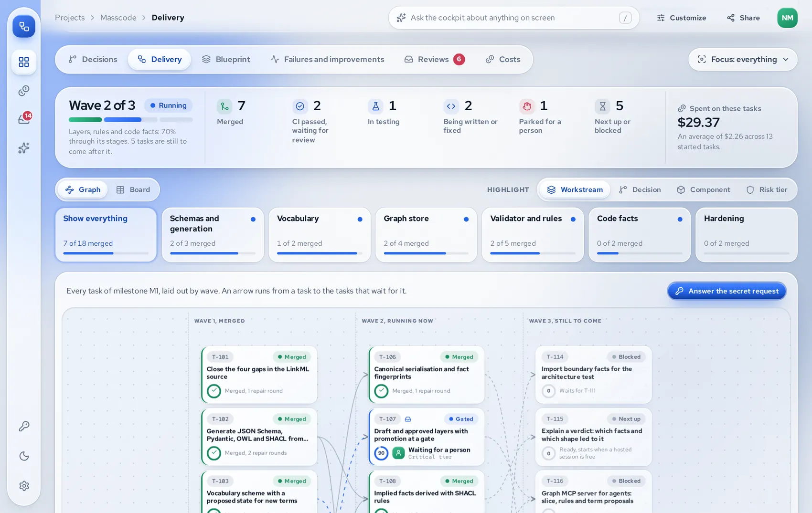This screenshot has width=812, height=513.
Task: Filter by Validator and rules workstream
Action: (x=533, y=234)
